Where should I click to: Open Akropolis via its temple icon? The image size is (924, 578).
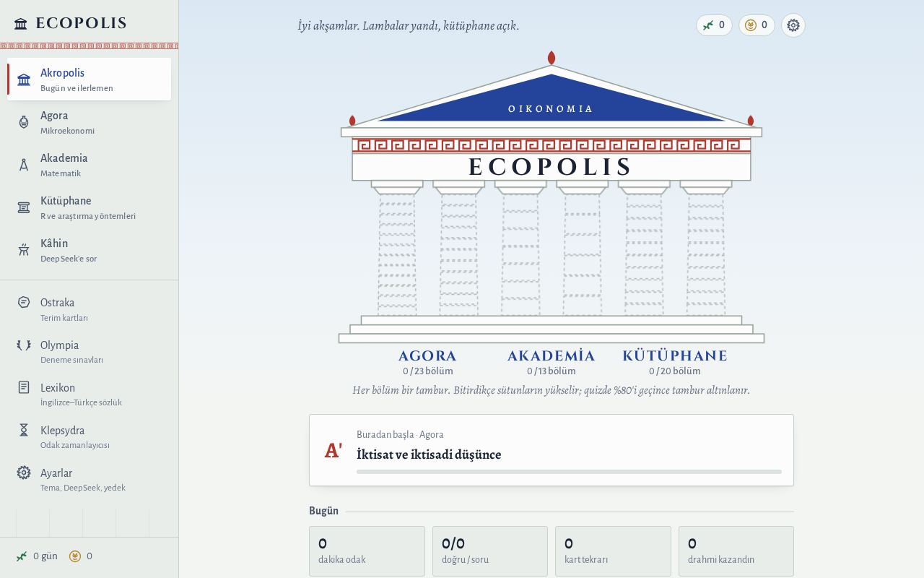[x=24, y=79]
